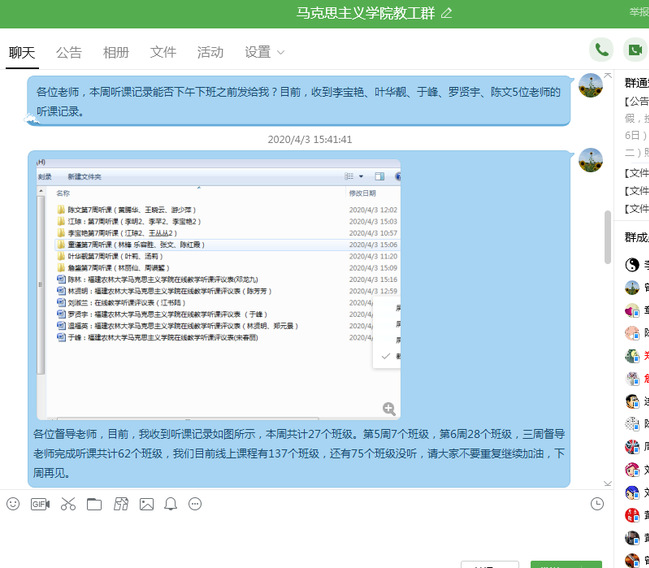The height and width of the screenshot is (568, 649).
Task: Open the shared folder screenshot image
Action: [218, 286]
